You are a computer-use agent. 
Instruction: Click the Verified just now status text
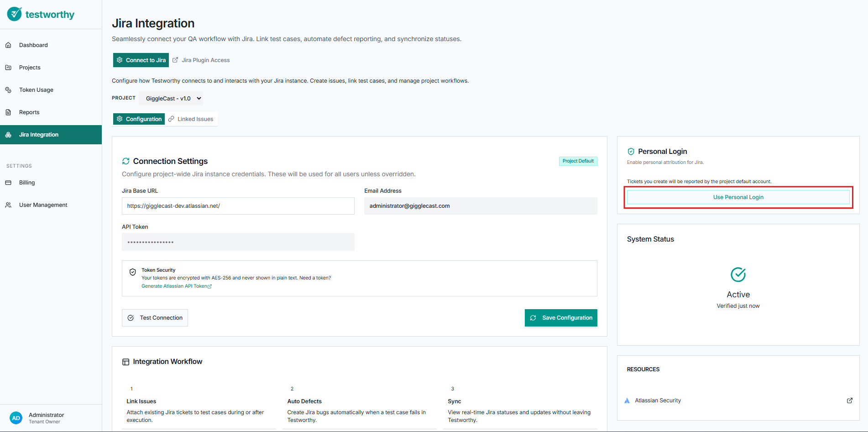(x=738, y=306)
